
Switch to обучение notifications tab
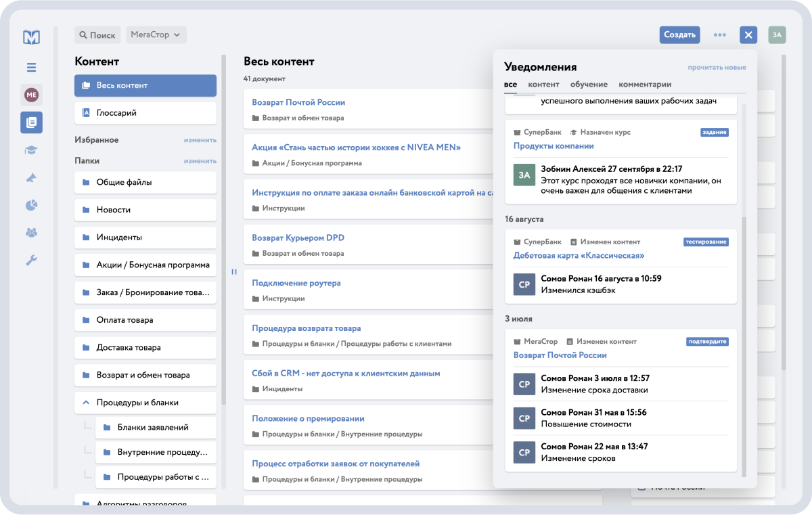point(589,85)
